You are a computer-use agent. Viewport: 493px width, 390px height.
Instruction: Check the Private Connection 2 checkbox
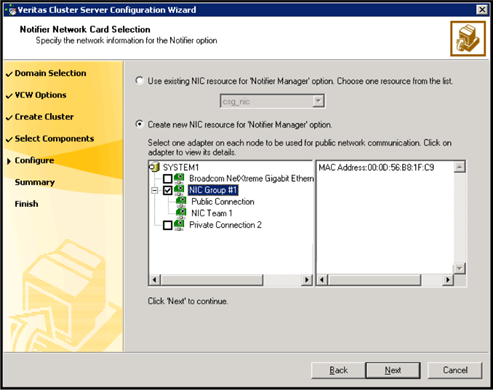point(168,225)
